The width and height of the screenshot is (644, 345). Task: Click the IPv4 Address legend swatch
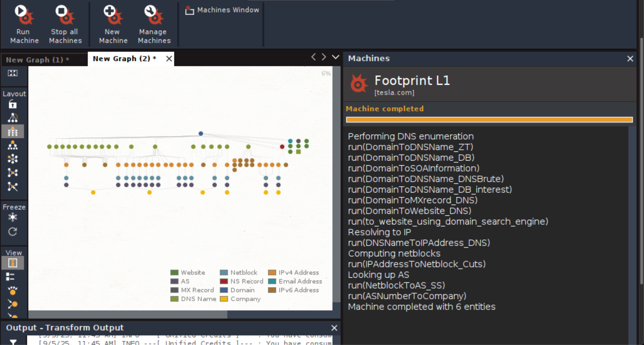tap(272, 273)
